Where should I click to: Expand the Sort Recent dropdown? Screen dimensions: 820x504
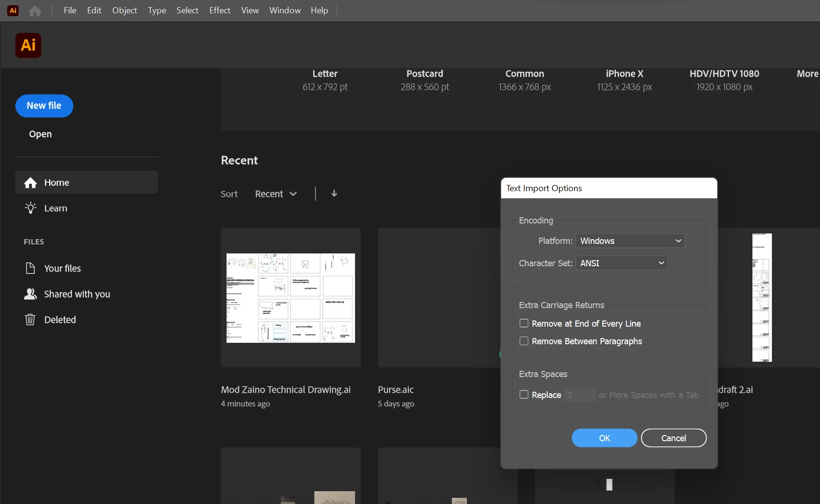click(x=276, y=194)
